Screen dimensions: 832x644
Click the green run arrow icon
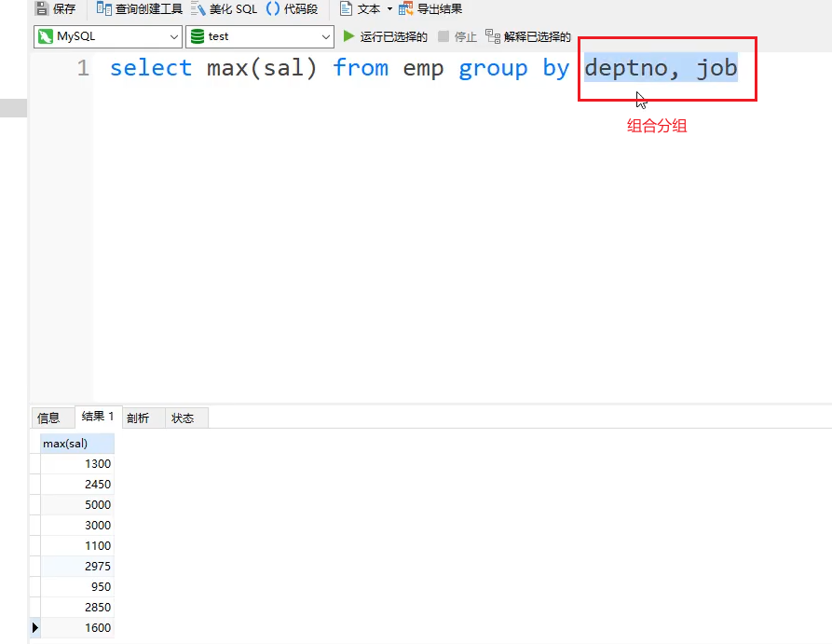[348, 36]
